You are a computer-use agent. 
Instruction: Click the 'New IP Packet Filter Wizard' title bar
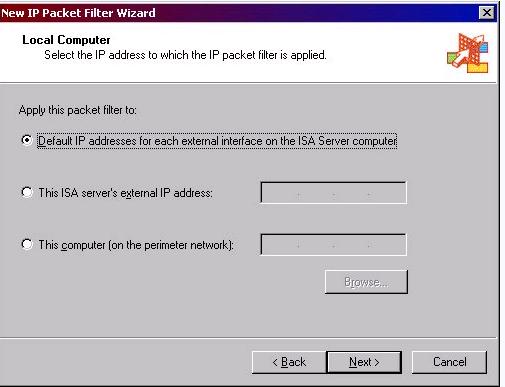pos(233,13)
